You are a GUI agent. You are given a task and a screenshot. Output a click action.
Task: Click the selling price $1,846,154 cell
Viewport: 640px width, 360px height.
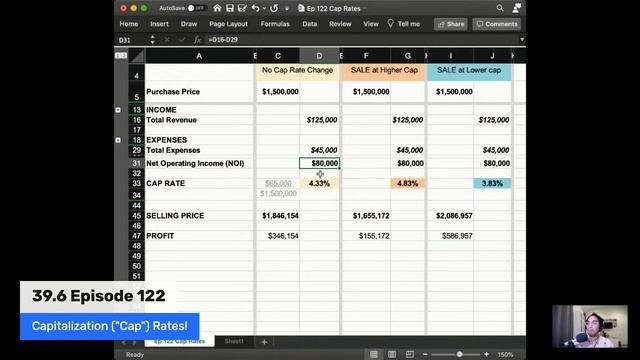(278, 216)
